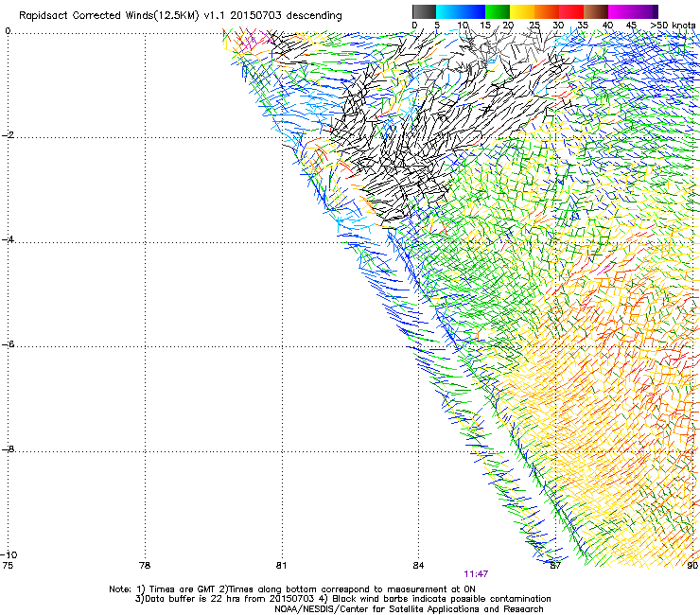Click the legend tick label '45'
The width and height of the screenshot is (700, 615).
(631, 26)
